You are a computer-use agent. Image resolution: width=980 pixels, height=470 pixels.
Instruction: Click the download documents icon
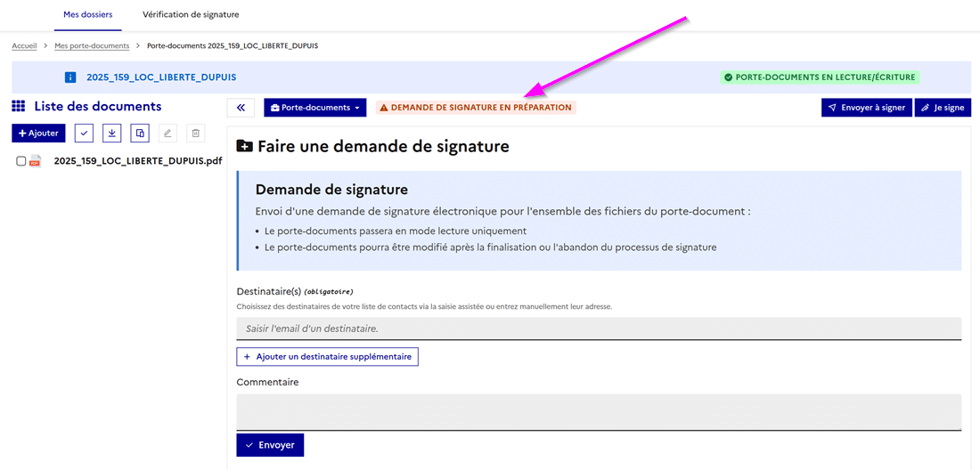coord(111,133)
